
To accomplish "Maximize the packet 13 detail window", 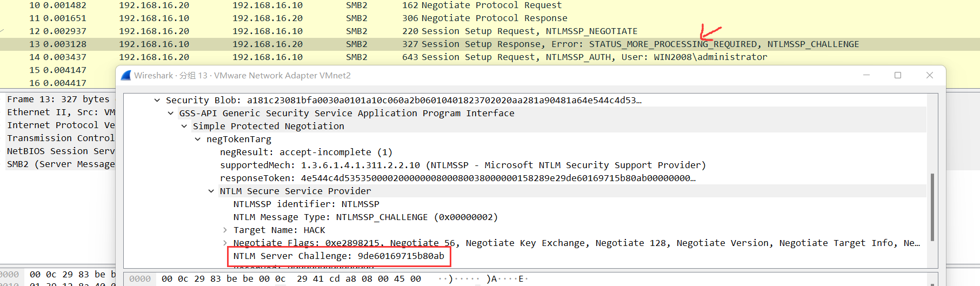I will tap(898, 76).
